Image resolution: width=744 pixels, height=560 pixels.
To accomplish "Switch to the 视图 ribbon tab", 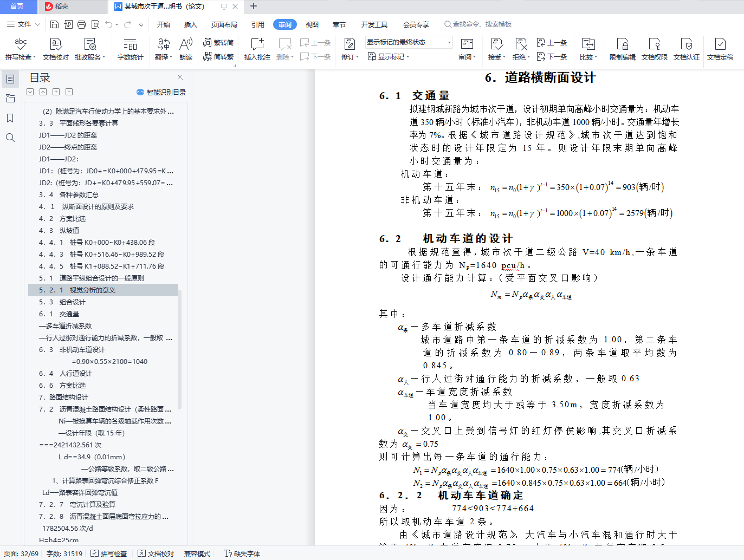I will point(312,24).
